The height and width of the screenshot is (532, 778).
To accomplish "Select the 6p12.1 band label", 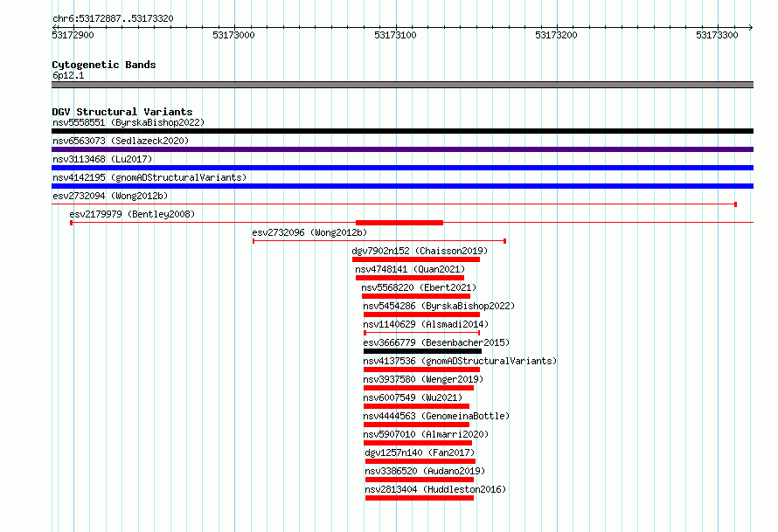I will pos(68,75).
